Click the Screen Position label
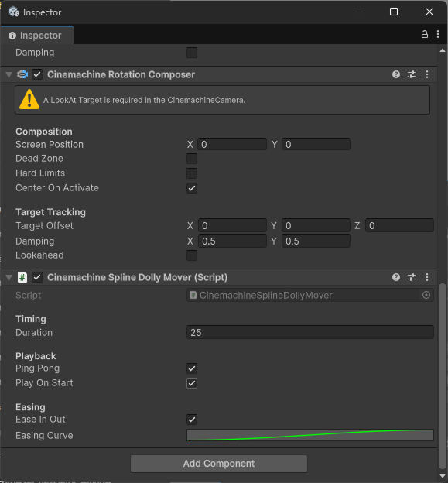 [x=50, y=145]
